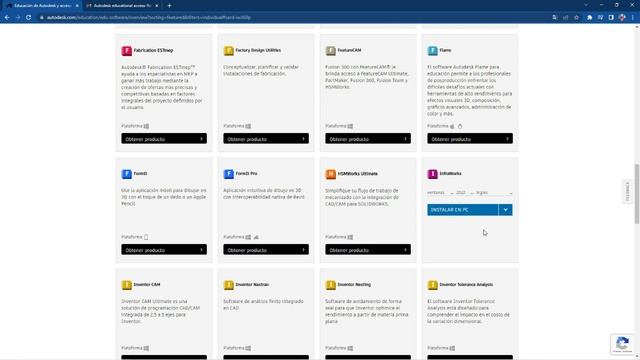
Task: Expand the InfraWorks language dropdown
Action: (494, 193)
